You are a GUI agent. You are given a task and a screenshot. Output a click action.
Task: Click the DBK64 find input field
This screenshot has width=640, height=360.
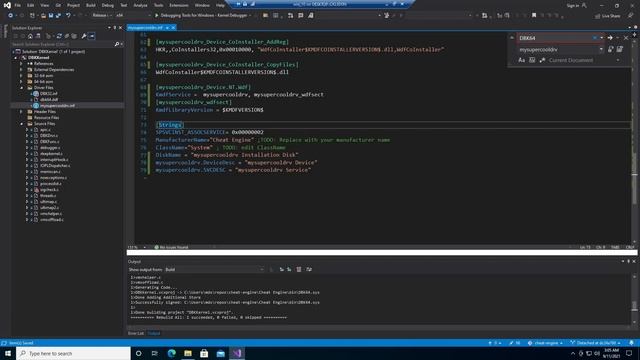tap(554, 38)
